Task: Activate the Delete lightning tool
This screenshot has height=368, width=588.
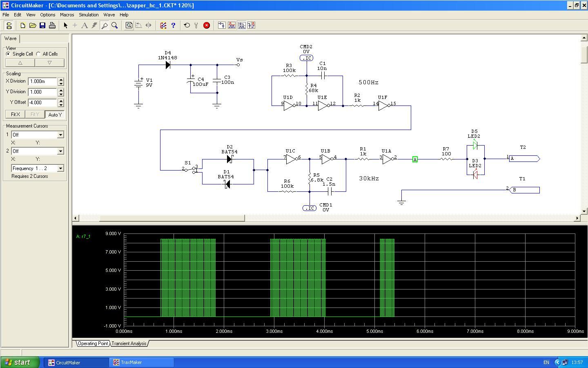Action: point(94,25)
